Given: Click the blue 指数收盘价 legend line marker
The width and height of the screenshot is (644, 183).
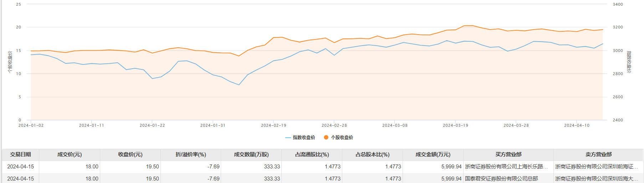Looking at the screenshot, I should [x=288, y=137].
